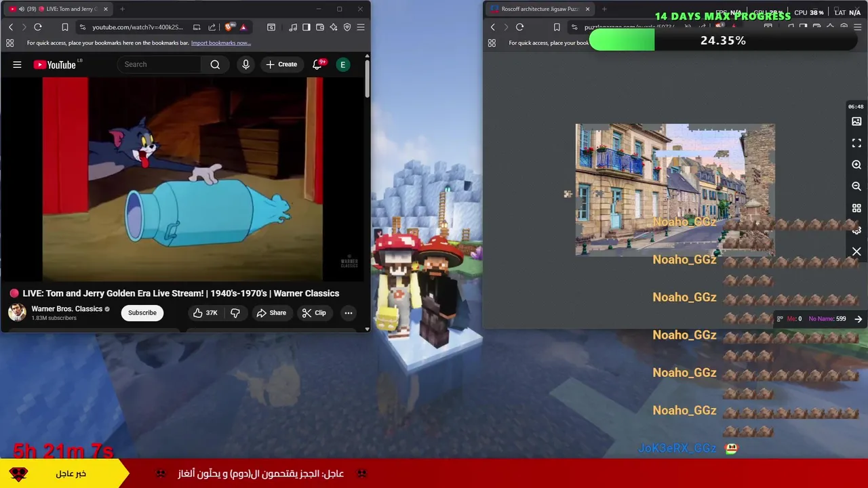Click share icon in YouTube window address bar
868x488 pixels.
[212, 27]
